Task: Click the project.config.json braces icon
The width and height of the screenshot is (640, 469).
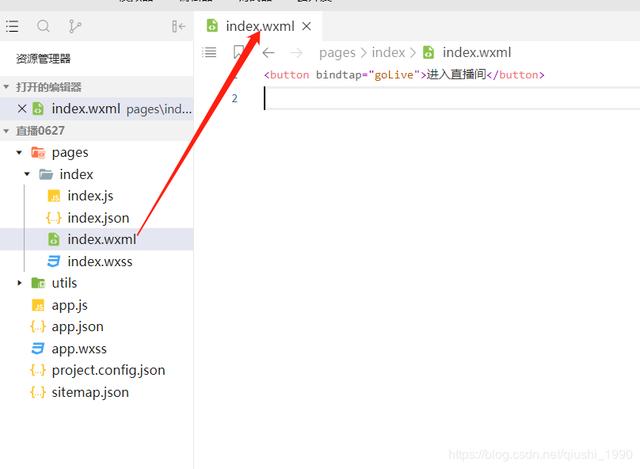Action: click(x=38, y=370)
